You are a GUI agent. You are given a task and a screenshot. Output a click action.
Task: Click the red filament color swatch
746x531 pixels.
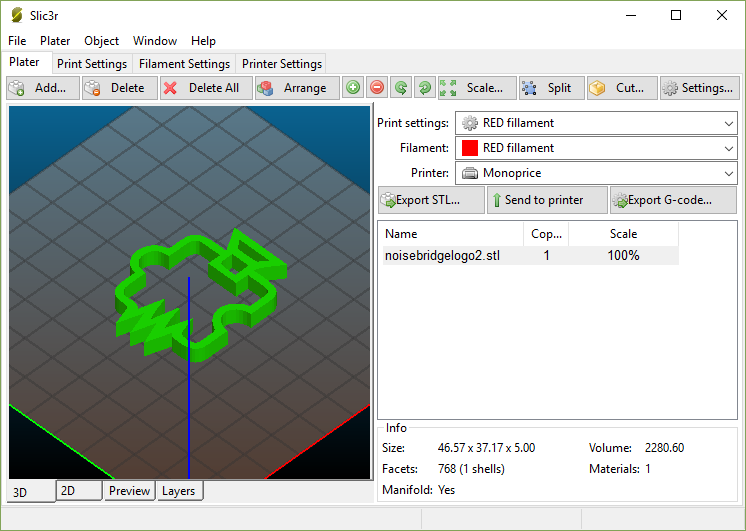pos(469,148)
